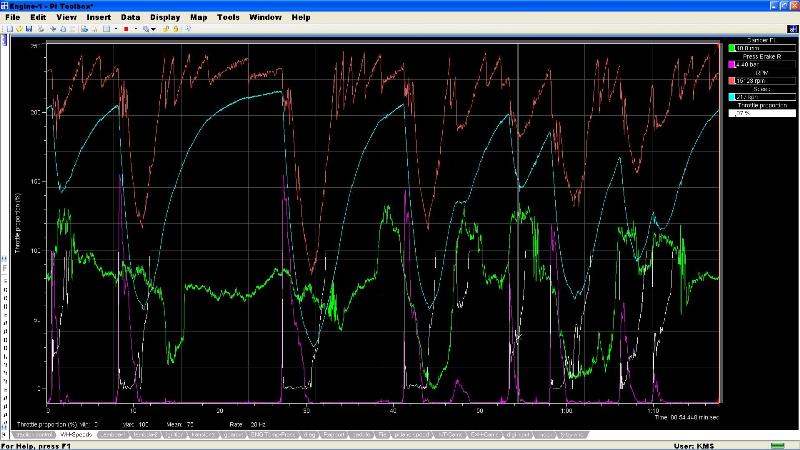Click the tab scroll arrow at bottom-left
Viewport: 800px width, 450px height.
[6, 435]
